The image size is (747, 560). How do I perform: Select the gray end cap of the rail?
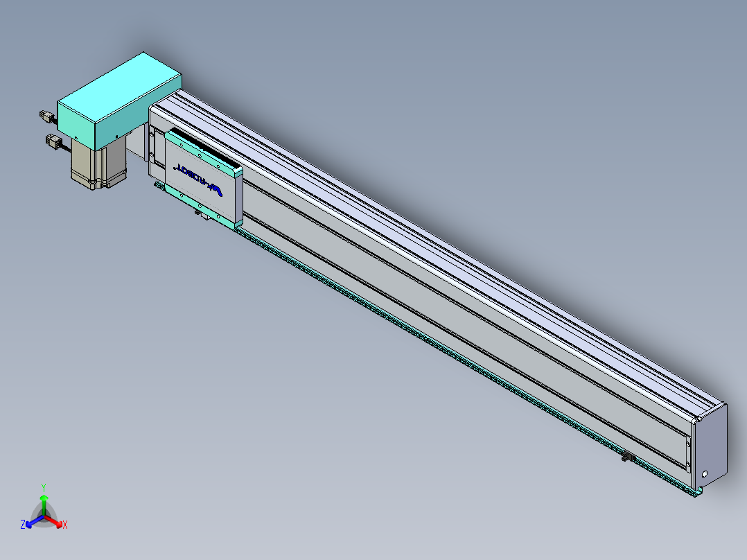click(710, 446)
